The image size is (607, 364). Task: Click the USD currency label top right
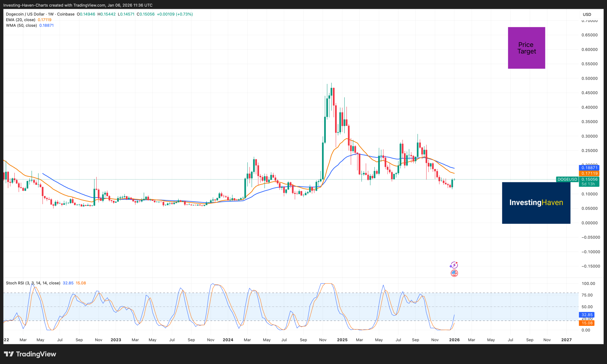coord(587,14)
